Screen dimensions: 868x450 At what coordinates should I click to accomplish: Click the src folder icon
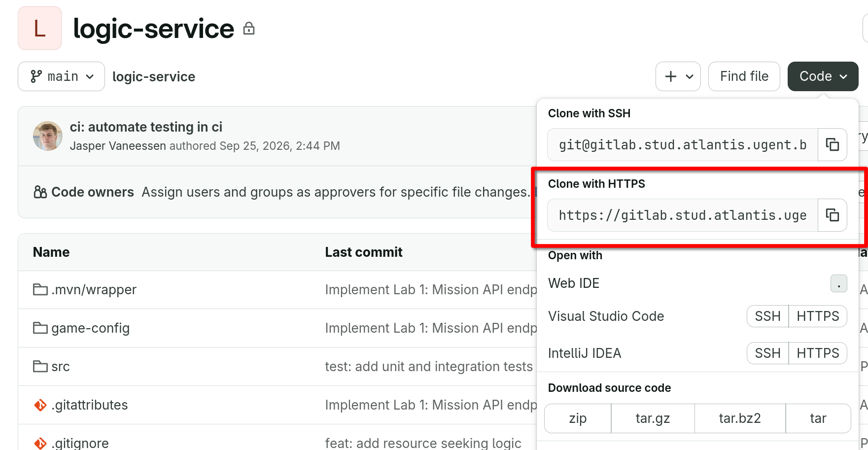point(40,367)
